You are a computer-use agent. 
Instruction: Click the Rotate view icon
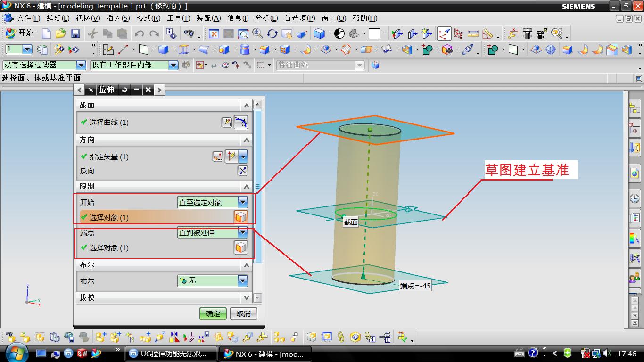tap(272, 33)
